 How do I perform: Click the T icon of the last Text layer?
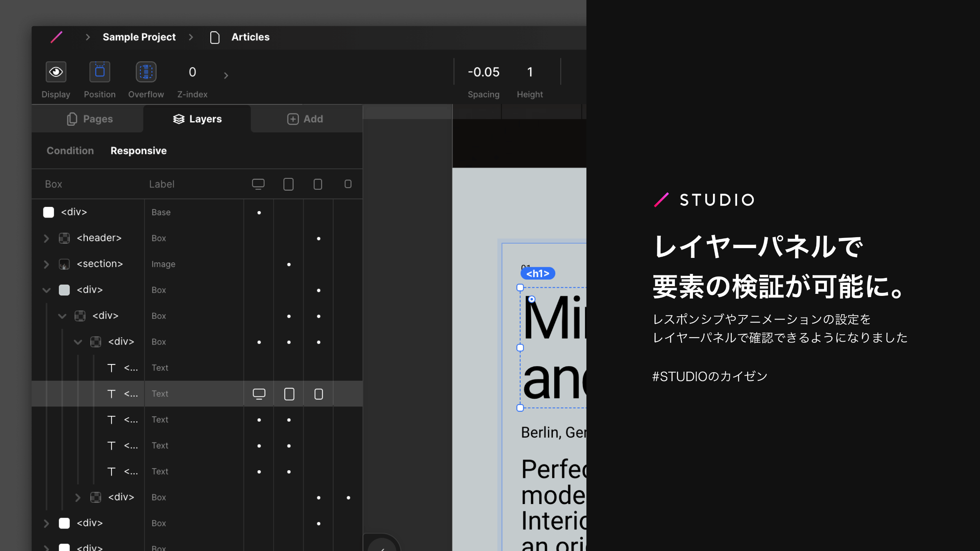(x=111, y=471)
